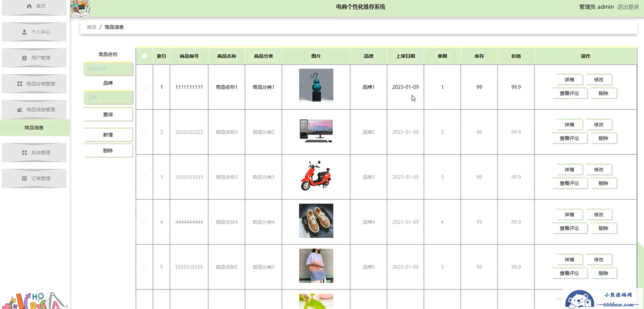Click 删除 for 商品名称2 row

coord(603,138)
